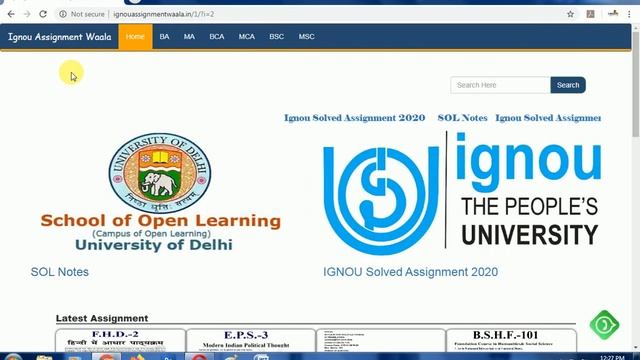Open the E.P.S.-3 assignment card
The width and height of the screenshot is (640, 360).
click(x=251, y=340)
